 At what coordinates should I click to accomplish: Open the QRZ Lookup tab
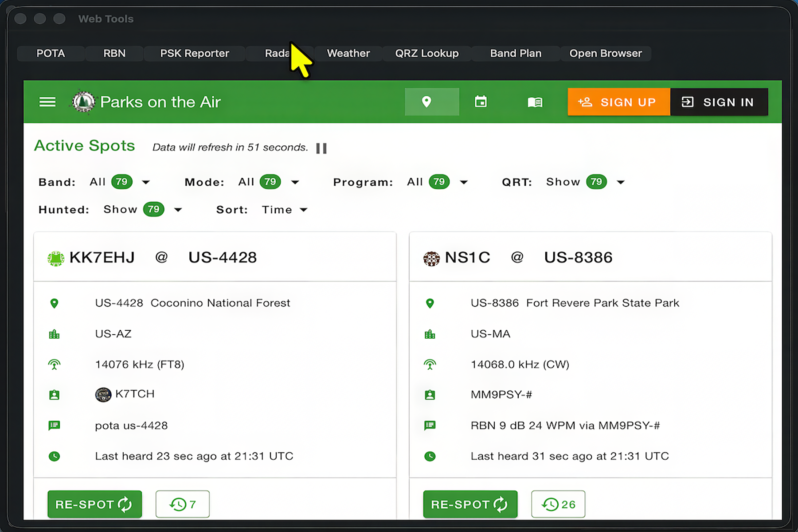click(x=427, y=53)
